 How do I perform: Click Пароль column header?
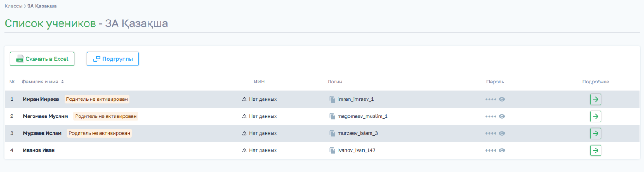click(495, 82)
